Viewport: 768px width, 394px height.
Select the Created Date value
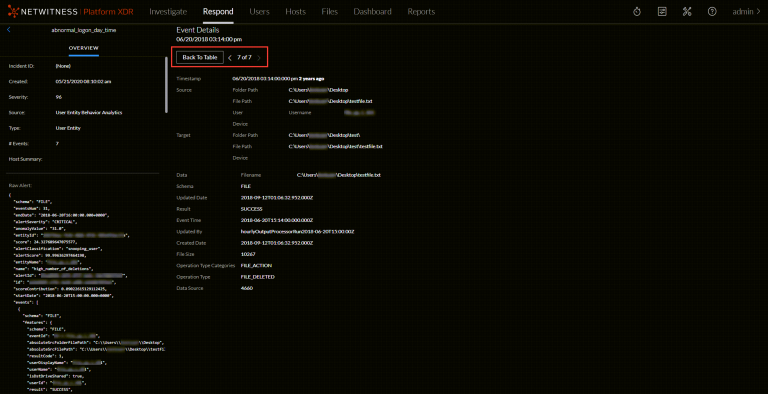(x=277, y=243)
